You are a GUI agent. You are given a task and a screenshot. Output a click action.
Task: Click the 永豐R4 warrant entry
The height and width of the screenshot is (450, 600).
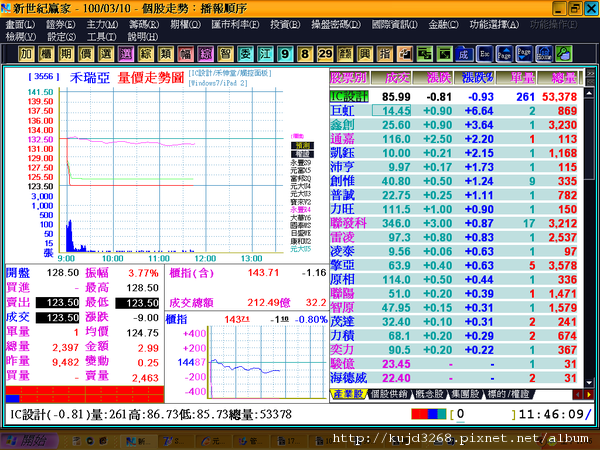click(x=301, y=210)
